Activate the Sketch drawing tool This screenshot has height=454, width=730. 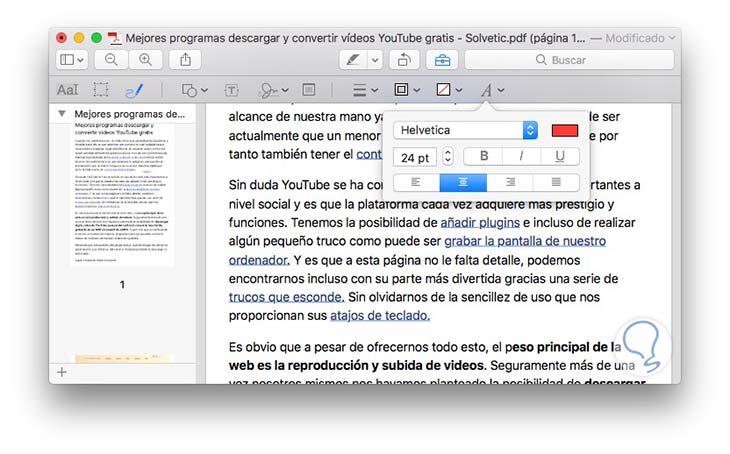coord(134,90)
